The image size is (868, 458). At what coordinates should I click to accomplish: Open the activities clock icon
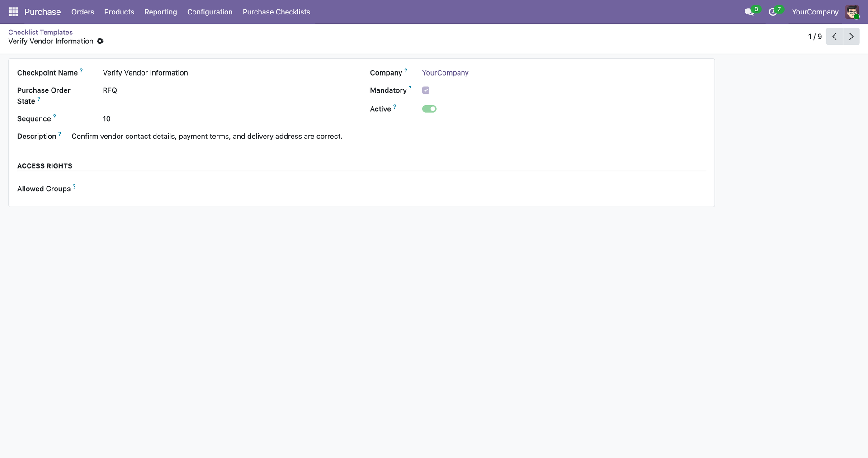(773, 12)
